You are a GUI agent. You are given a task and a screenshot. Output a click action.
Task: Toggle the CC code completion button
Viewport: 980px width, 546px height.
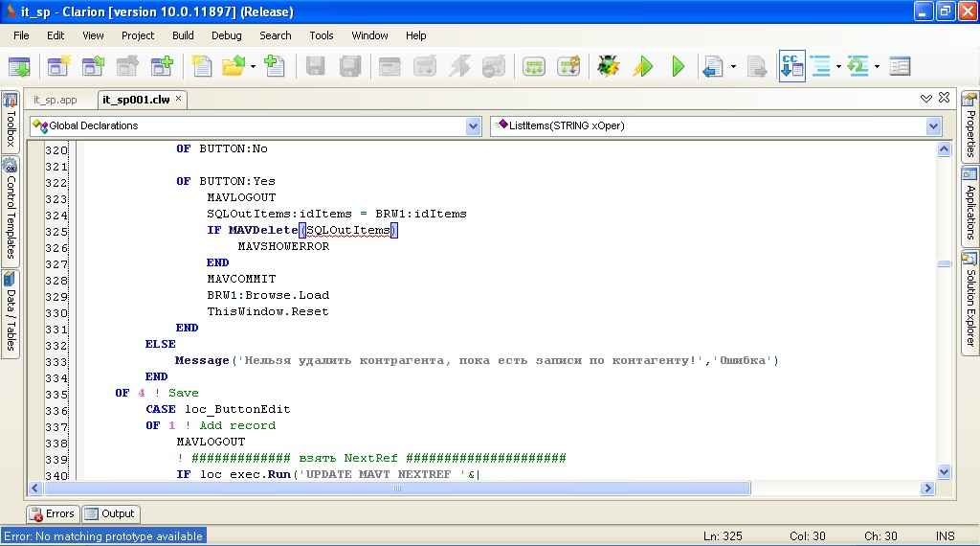tap(791, 66)
